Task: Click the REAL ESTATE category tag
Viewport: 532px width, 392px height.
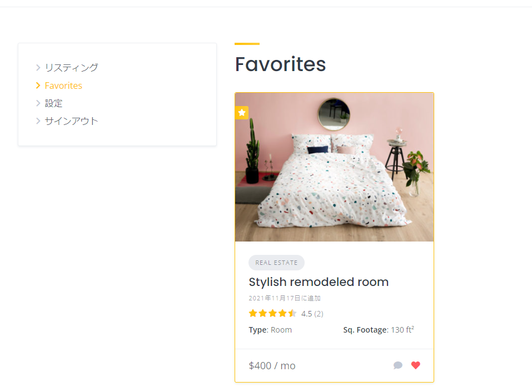Action: [x=276, y=263]
